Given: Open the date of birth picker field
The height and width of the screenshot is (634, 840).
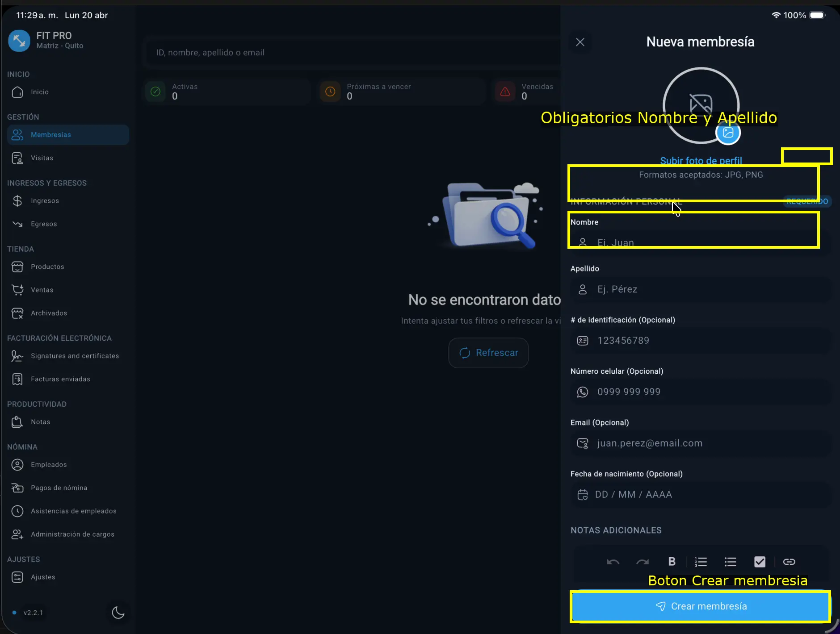Looking at the screenshot, I should 700,495.
